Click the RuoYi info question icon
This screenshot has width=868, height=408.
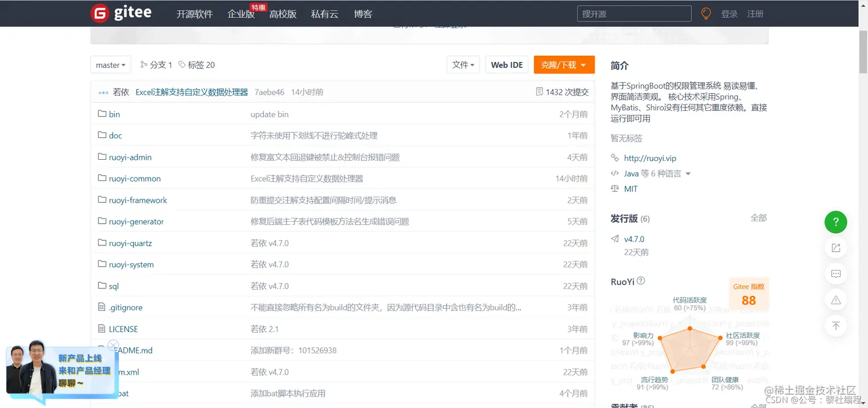[641, 281]
